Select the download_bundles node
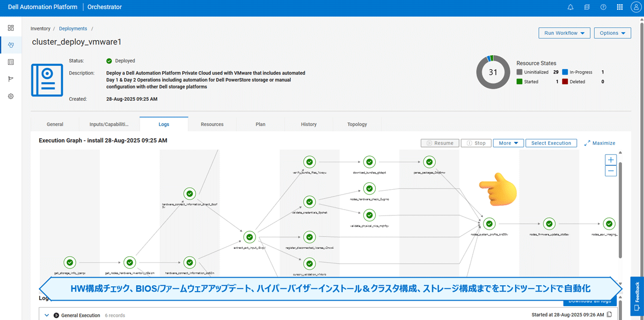The image size is (644, 320). pyautogui.click(x=369, y=162)
